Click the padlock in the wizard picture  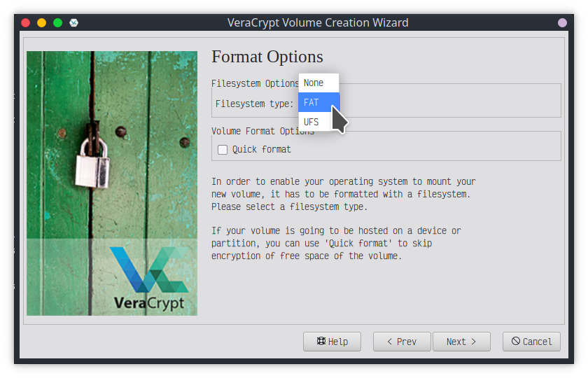click(x=92, y=161)
